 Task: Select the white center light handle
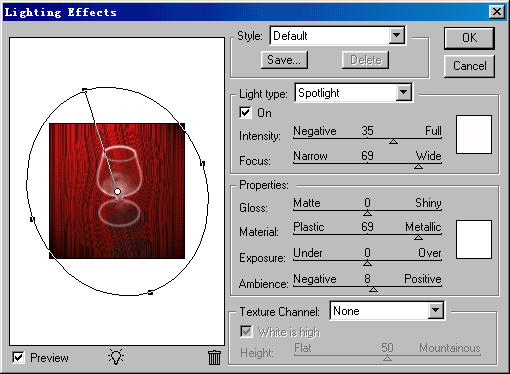[117, 192]
